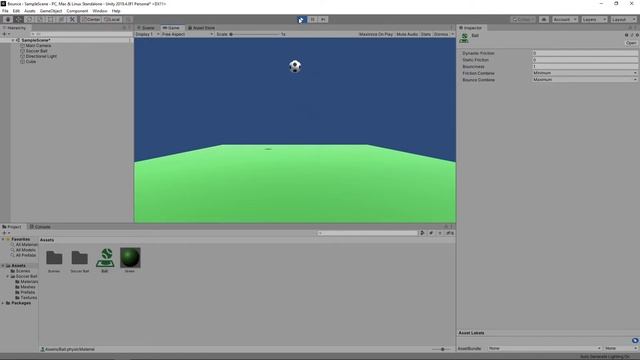Toggle the Stats overlay

pos(426,34)
